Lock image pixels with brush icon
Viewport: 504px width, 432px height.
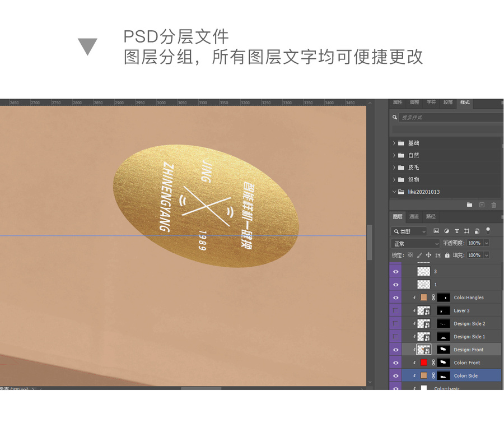point(419,255)
